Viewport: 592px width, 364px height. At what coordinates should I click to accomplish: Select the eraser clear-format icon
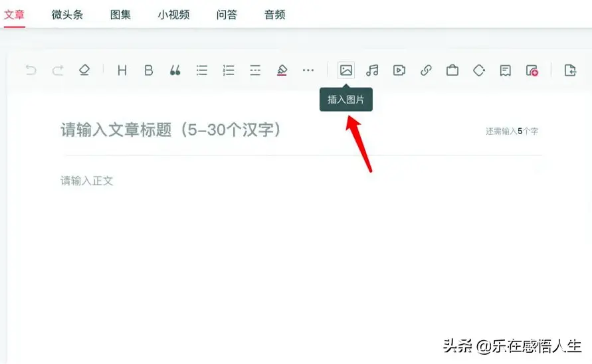(x=84, y=70)
